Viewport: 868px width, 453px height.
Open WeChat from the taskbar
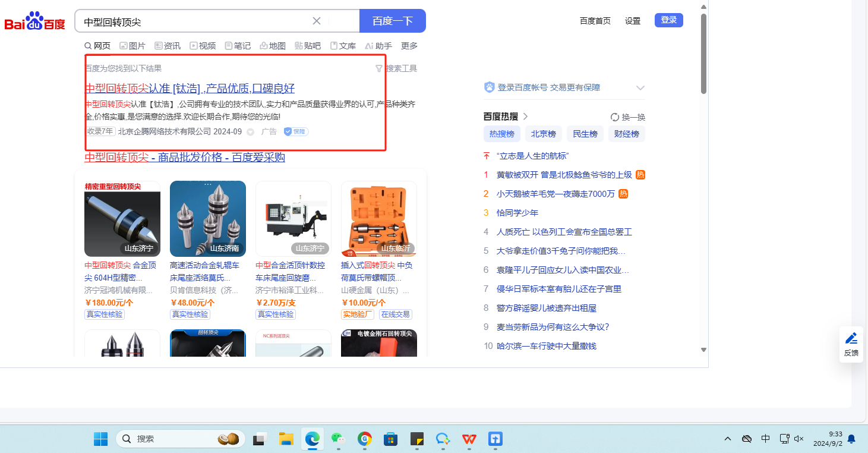(x=338, y=439)
